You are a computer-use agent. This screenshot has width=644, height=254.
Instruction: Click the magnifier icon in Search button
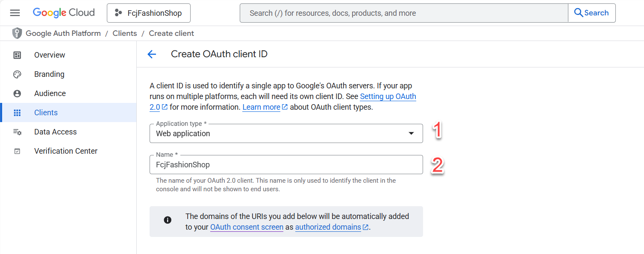(579, 13)
